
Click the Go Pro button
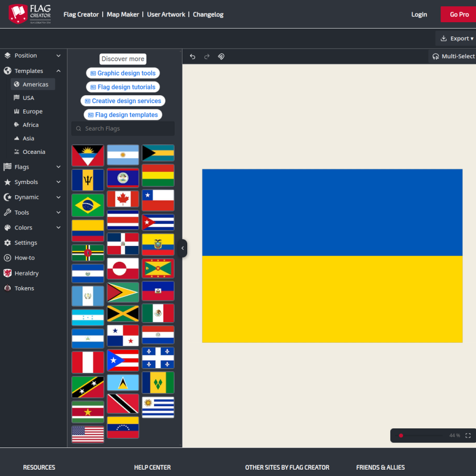[459, 14]
